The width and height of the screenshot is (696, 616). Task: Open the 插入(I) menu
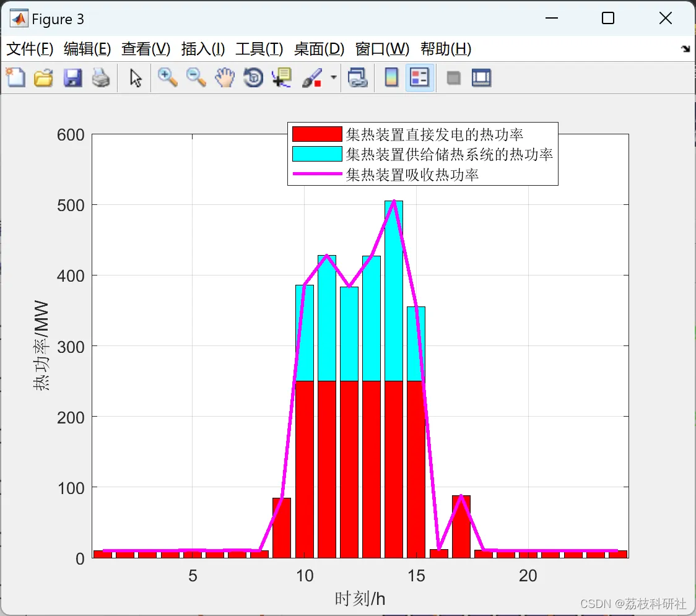tap(203, 49)
